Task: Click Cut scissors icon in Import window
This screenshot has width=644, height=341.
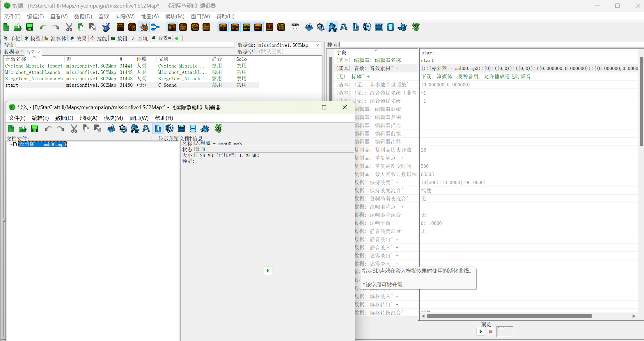Action: [74, 129]
